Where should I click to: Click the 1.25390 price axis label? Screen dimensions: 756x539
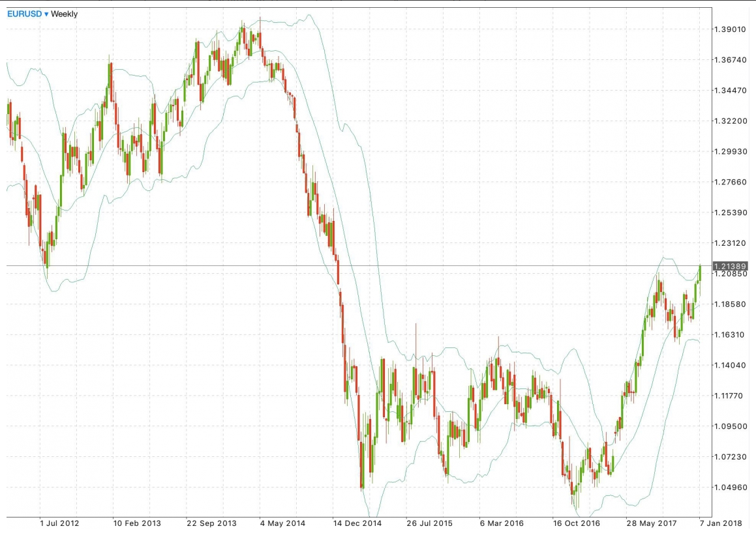pyautogui.click(x=730, y=212)
